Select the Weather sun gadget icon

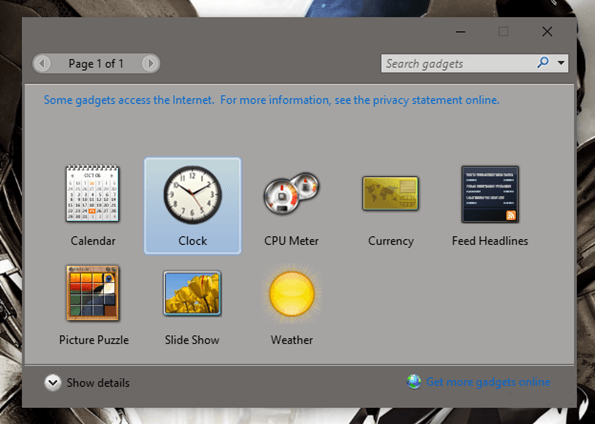[x=292, y=293]
